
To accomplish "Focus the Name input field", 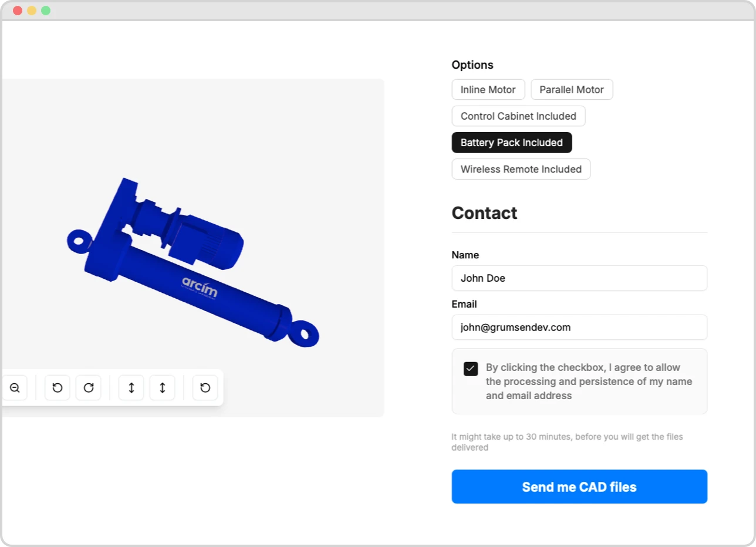I will 579,278.
